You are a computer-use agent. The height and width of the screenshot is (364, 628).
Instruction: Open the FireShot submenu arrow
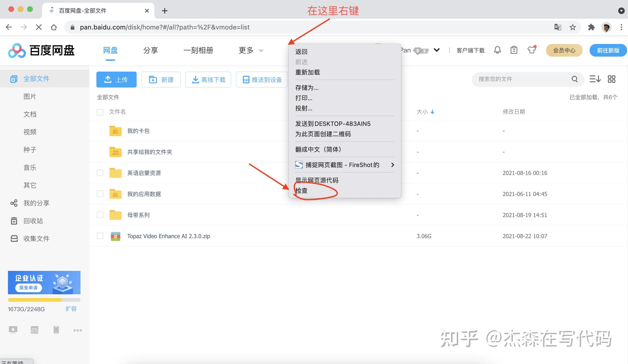point(393,165)
